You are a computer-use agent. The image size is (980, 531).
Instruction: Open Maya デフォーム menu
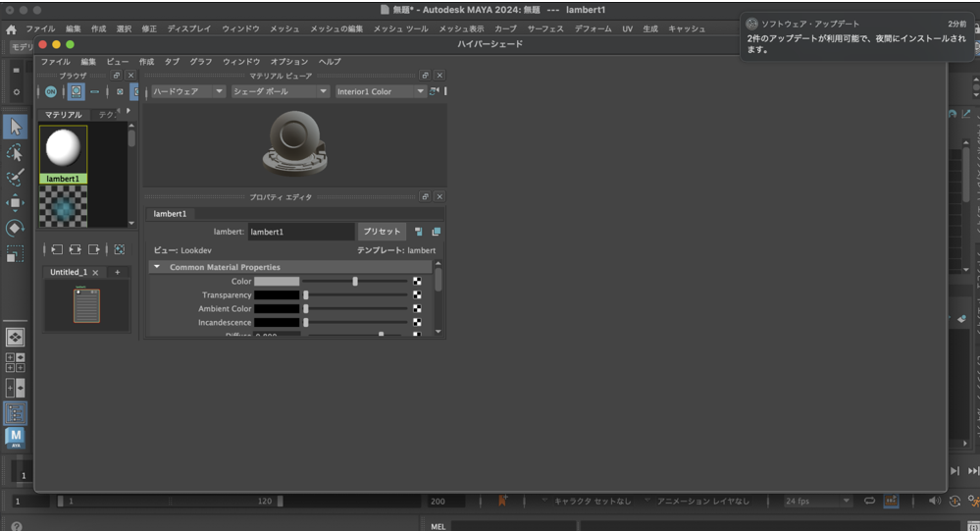point(593,28)
